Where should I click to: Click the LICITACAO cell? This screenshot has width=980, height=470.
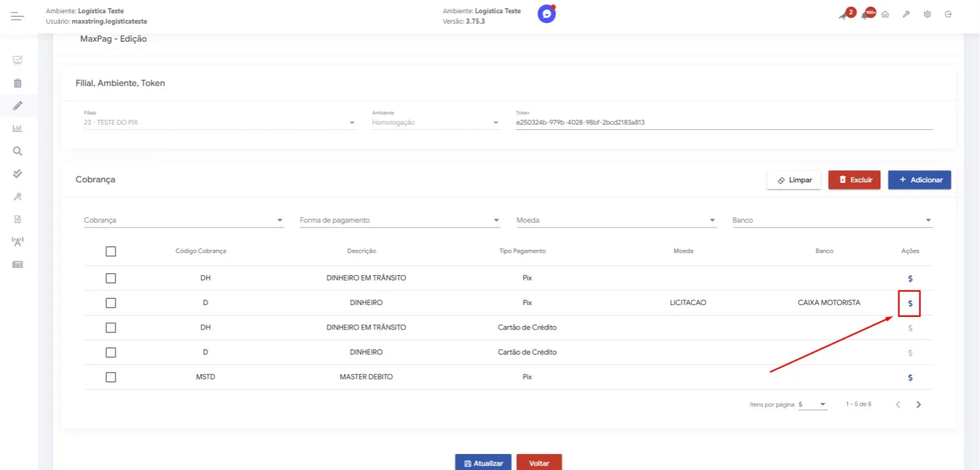coord(688,302)
